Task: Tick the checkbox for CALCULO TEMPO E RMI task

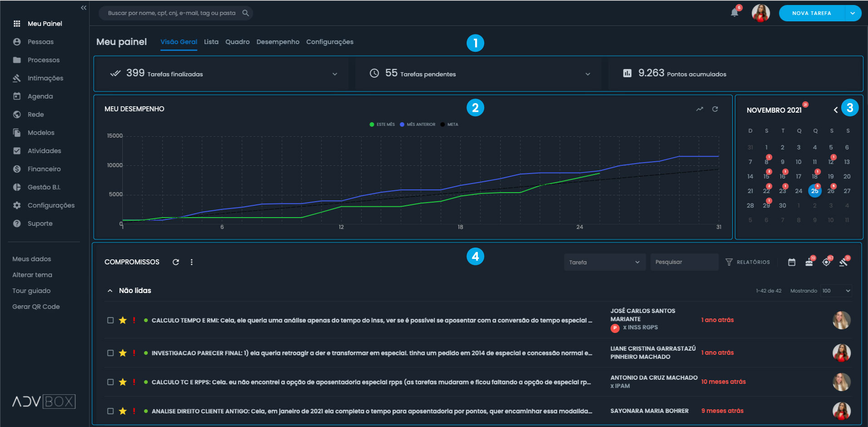Action: coord(110,320)
